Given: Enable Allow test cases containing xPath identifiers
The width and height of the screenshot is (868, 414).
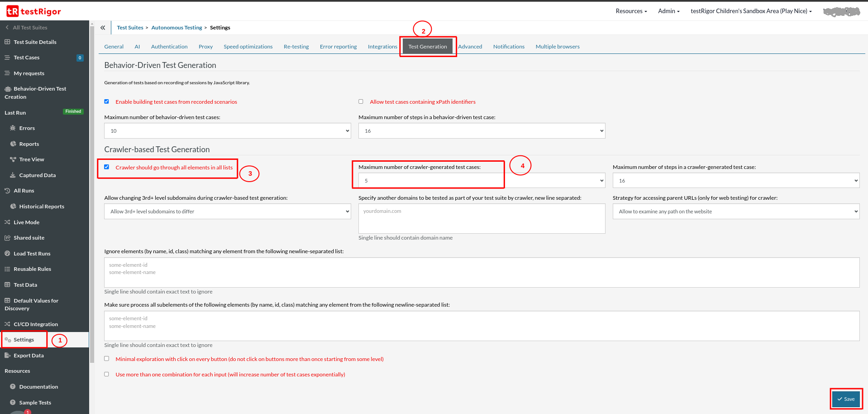Looking at the screenshot, I should [x=361, y=102].
